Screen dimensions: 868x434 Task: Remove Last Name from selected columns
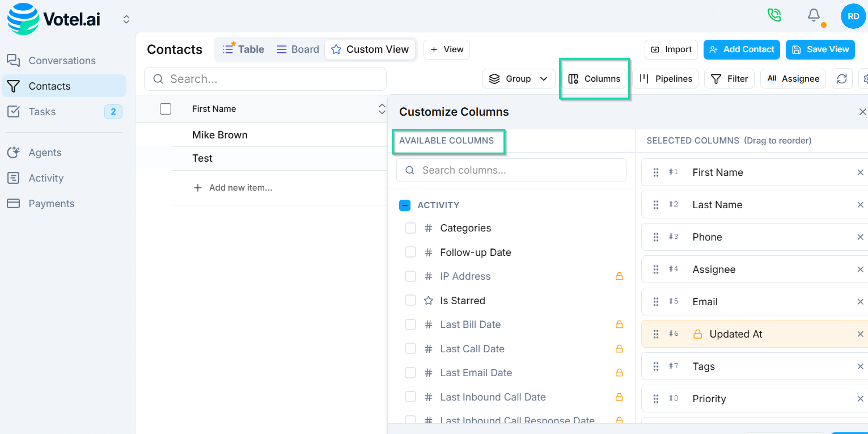tap(860, 205)
